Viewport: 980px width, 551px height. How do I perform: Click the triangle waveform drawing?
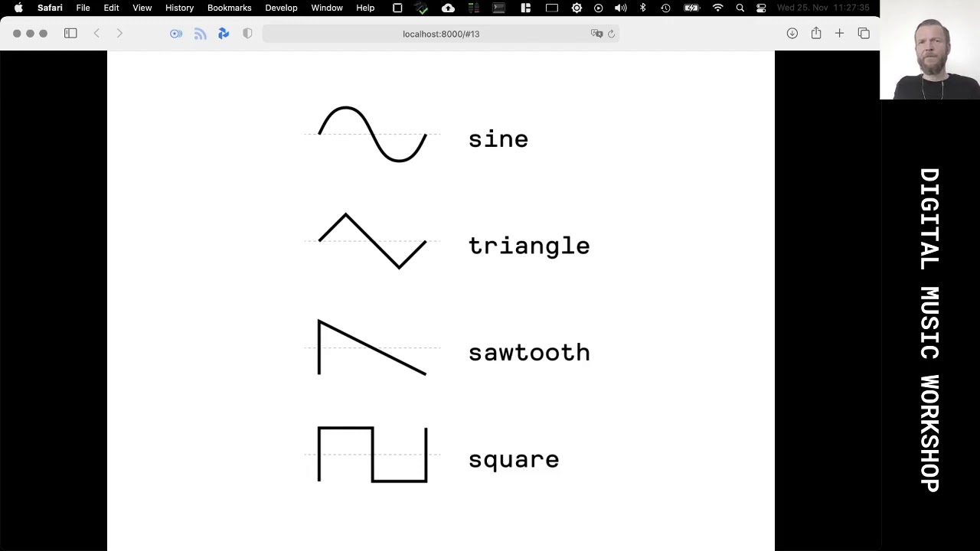(372, 241)
